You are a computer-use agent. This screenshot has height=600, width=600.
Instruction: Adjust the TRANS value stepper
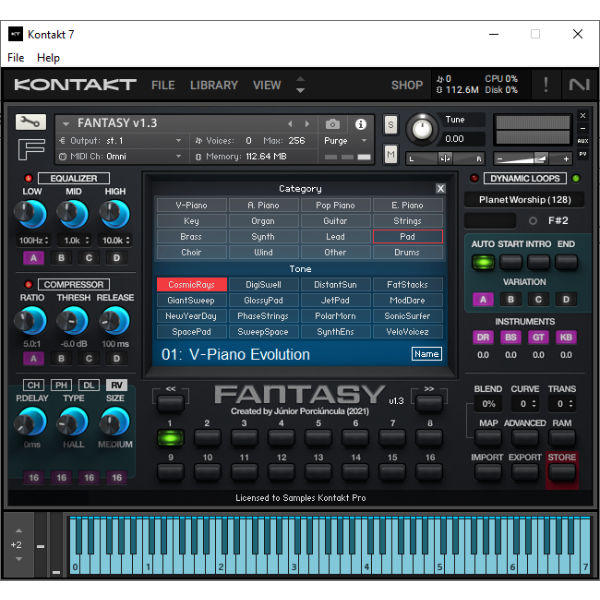pyautogui.click(x=571, y=404)
